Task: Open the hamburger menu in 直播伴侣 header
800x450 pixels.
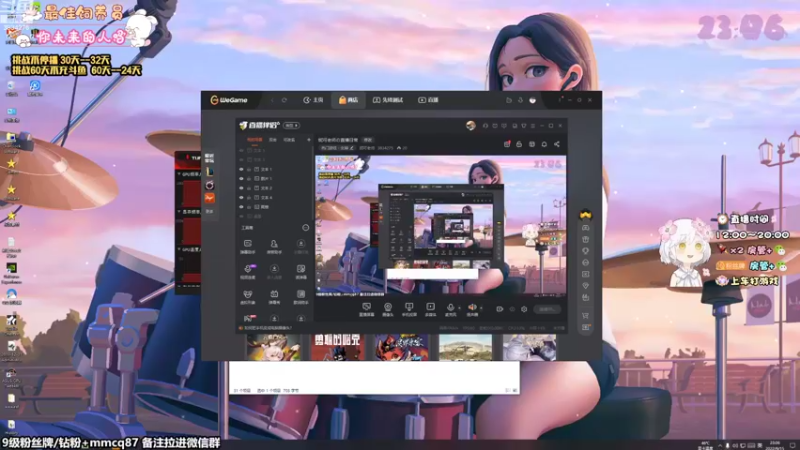Action: click(x=533, y=126)
